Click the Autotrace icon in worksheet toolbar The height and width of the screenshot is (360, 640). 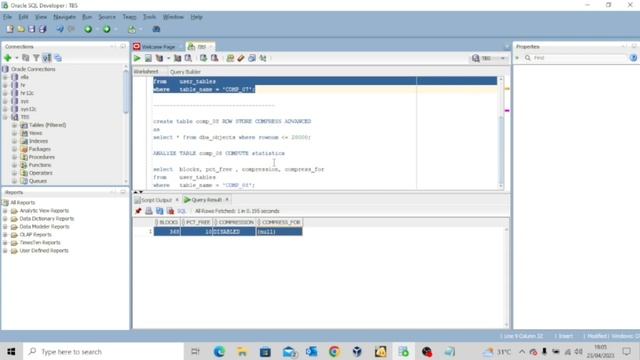[x=177, y=58]
